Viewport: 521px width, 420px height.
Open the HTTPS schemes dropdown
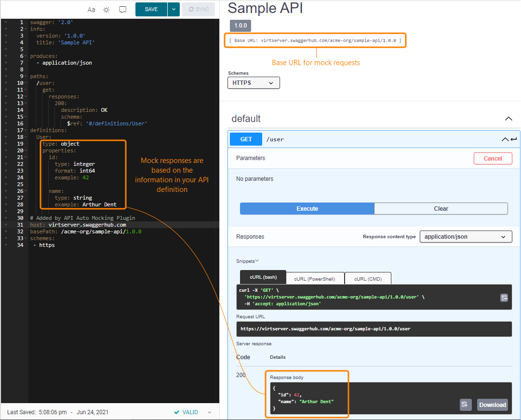pyautogui.click(x=254, y=83)
